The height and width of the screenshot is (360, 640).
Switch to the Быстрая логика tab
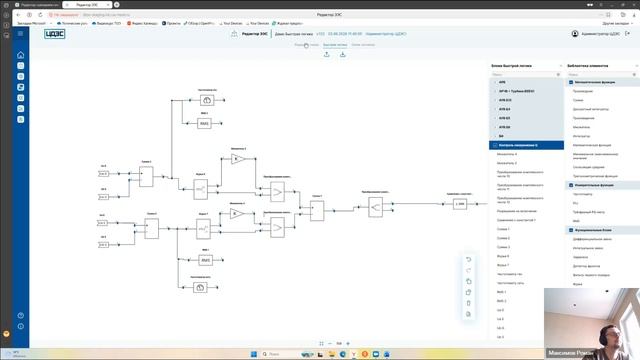click(335, 45)
